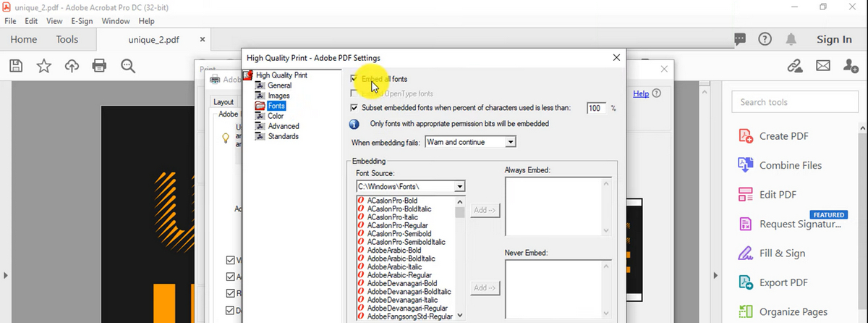Toggle Subset embedded fonts checkbox

[354, 108]
